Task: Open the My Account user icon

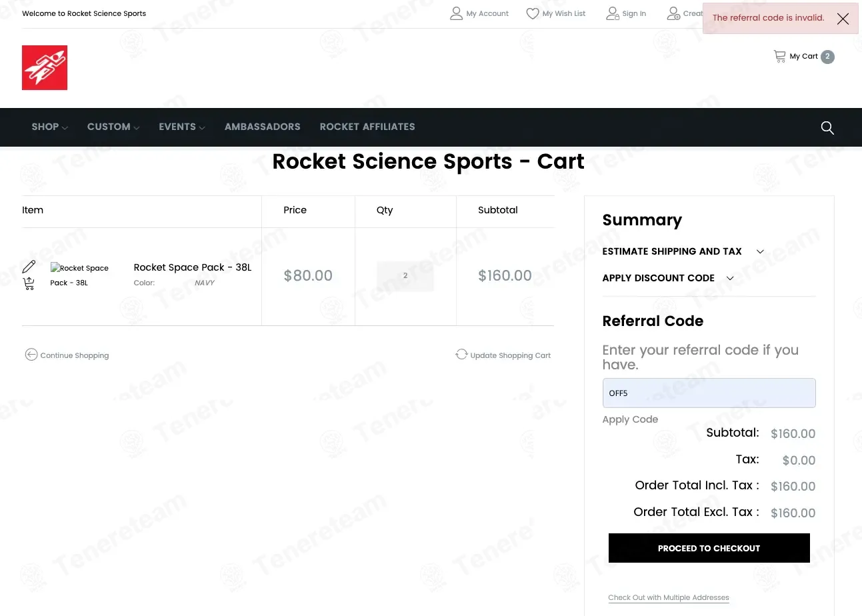Action: coord(456,13)
